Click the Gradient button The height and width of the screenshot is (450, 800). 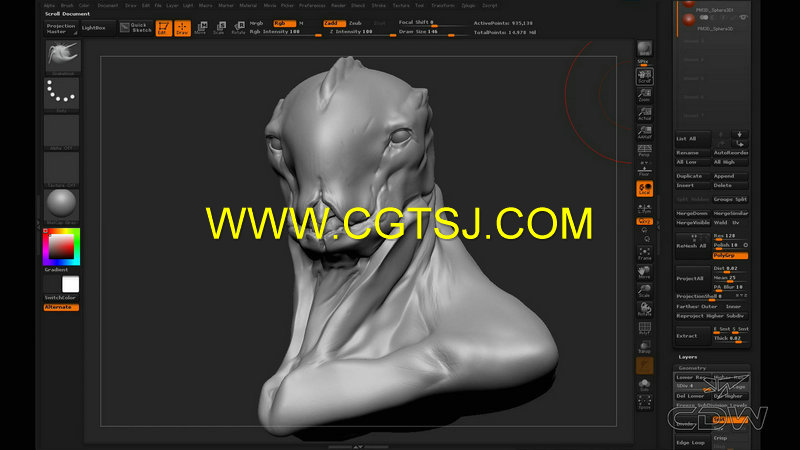click(56, 269)
